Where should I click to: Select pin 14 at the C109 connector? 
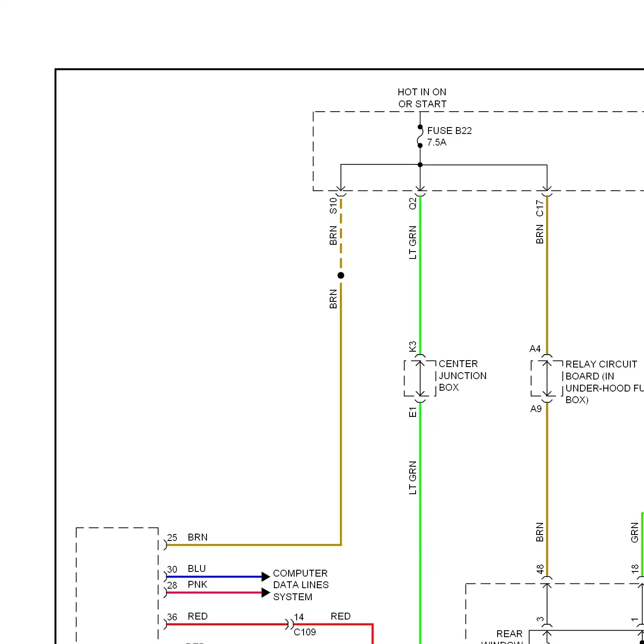[299, 617]
